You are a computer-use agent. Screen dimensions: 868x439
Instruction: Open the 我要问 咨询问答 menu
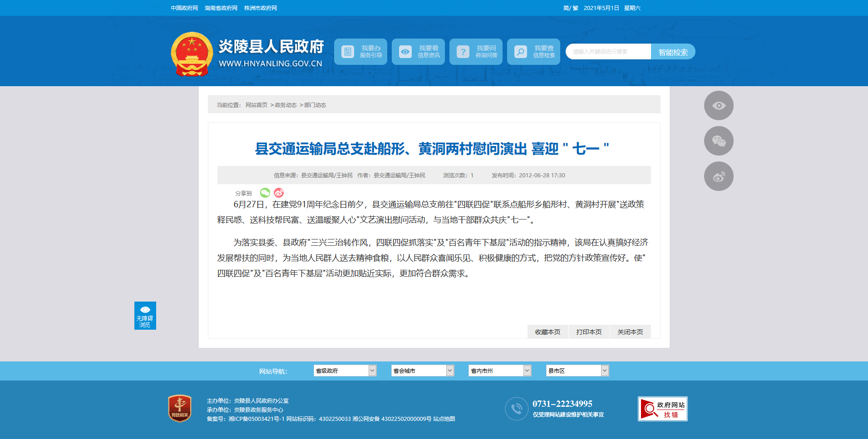coord(476,52)
